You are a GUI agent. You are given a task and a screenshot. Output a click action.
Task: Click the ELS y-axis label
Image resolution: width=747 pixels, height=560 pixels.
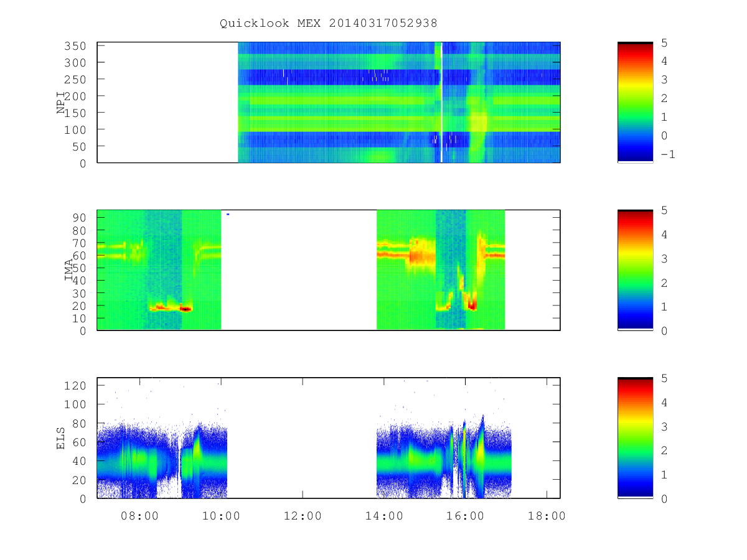click(x=60, y=439)
